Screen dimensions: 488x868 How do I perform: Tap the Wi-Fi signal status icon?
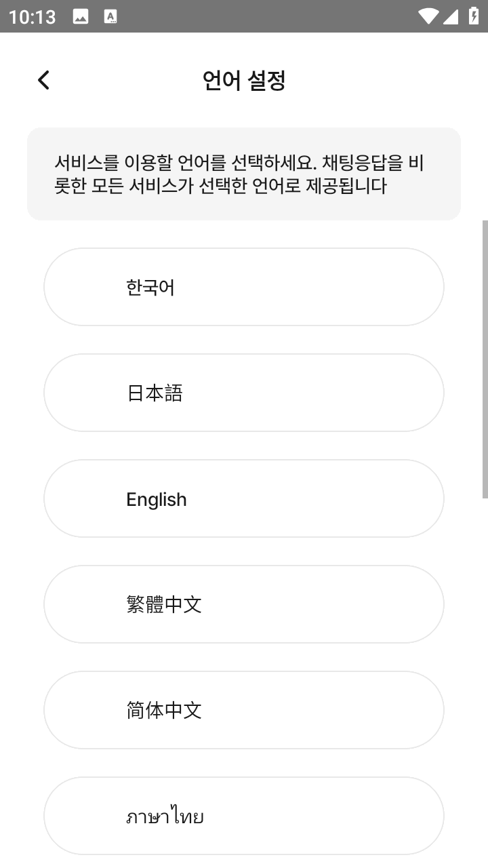(428, 17)
